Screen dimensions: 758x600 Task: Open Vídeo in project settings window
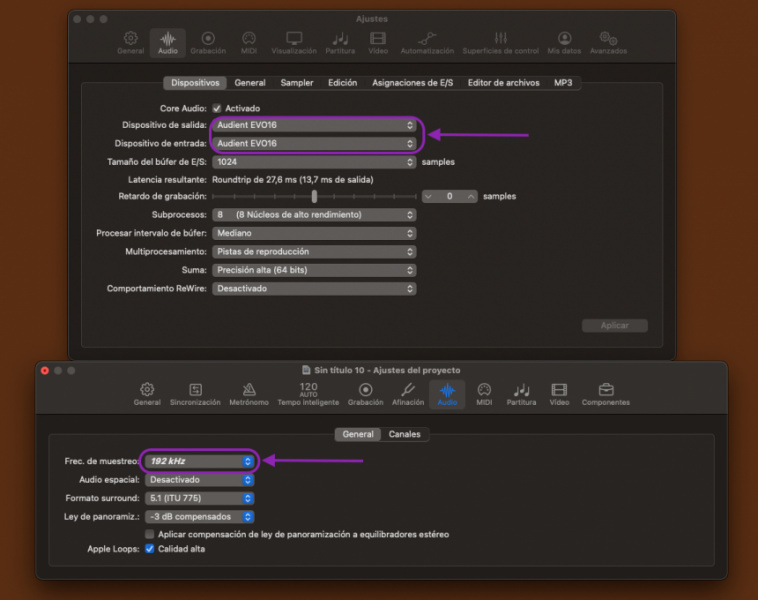559,394
